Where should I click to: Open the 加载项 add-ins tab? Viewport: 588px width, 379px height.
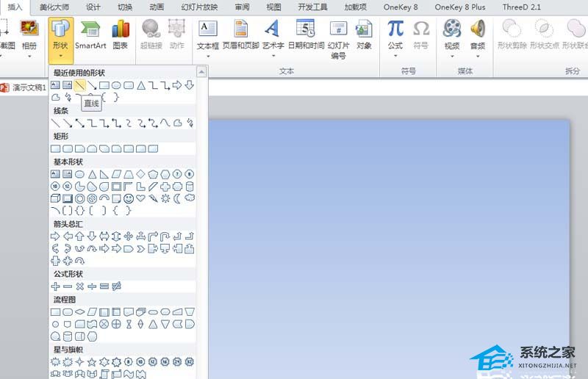click(x=356, y=7)
